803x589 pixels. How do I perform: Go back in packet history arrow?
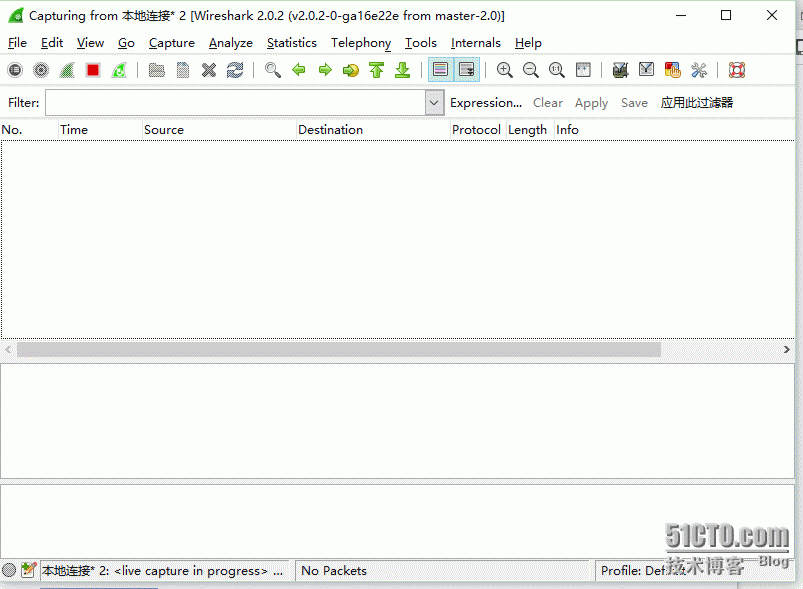click(299, 70)
